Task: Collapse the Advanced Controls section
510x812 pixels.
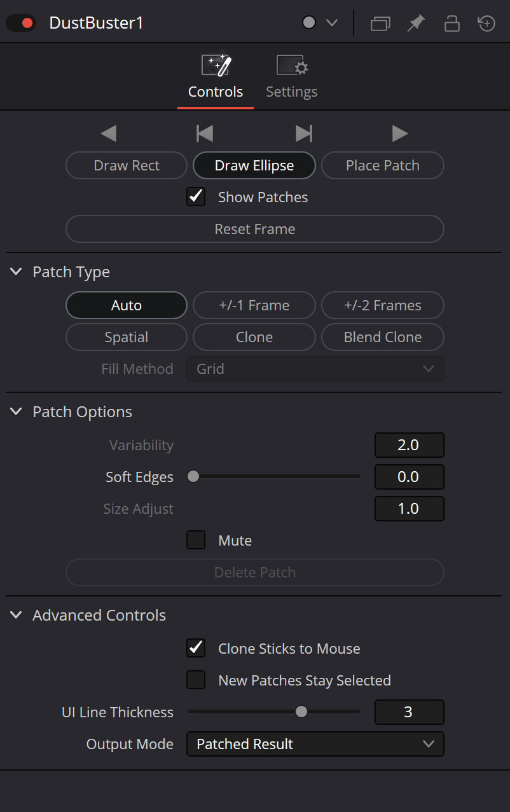Action: pyautogui.click(x=16, y=616)
